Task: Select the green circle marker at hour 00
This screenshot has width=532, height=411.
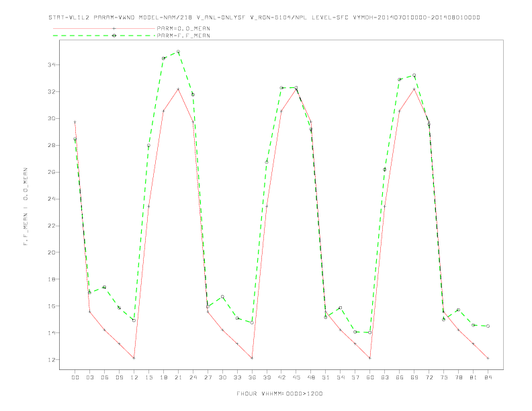Action: click(75, 139)
